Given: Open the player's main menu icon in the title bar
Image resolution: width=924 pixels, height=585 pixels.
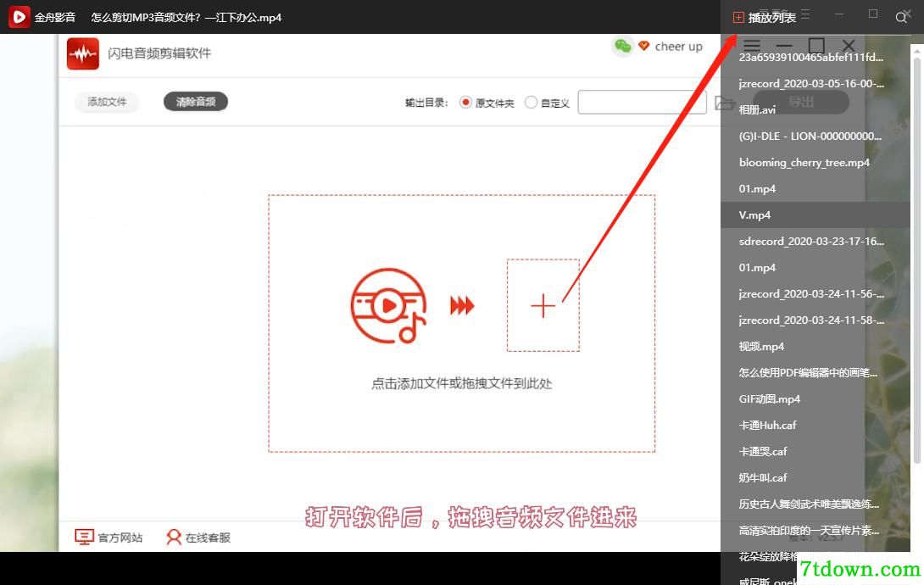Looking at the screenshot, I should point(805,14).
